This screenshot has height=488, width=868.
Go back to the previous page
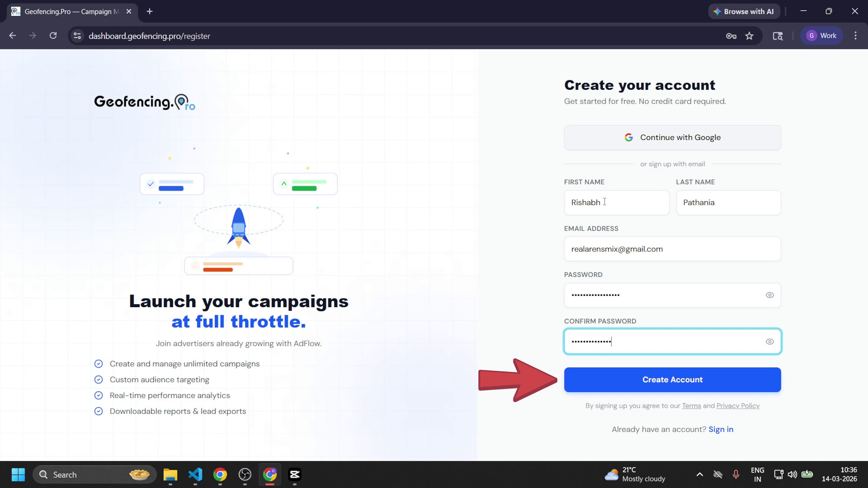(12, 36)
